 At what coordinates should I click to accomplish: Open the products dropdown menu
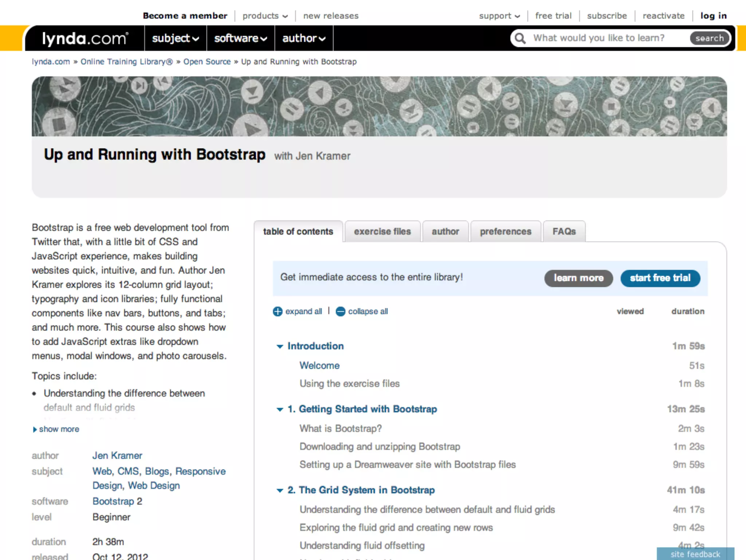(x=265, y=16)
